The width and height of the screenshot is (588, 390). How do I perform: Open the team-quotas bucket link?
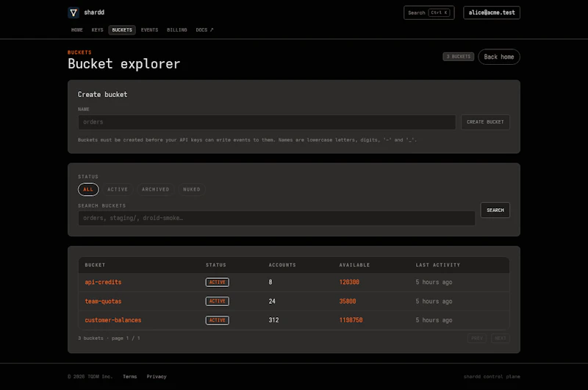pos(103,302)
